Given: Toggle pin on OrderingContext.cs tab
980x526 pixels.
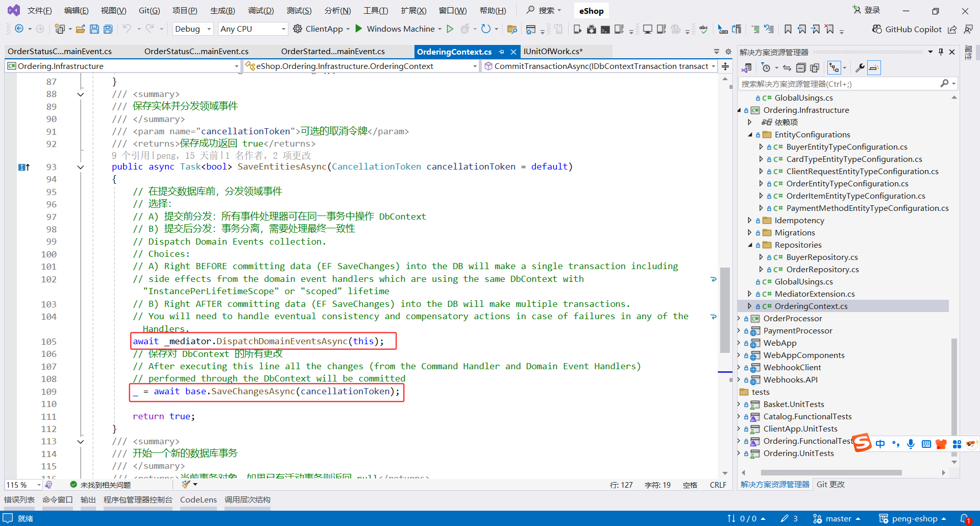Looking at the screenshot, I should [x=501, y=52].
